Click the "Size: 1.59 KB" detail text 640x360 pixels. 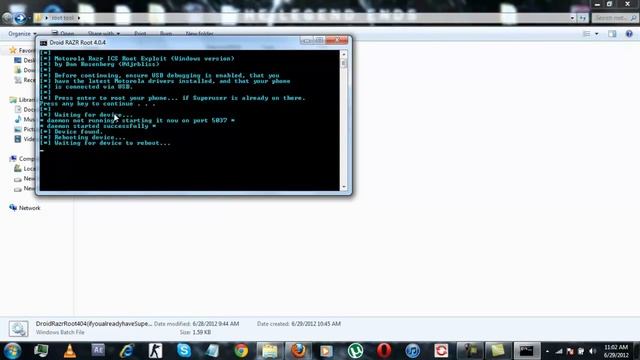pyautogui.click(x=195, y=332)
